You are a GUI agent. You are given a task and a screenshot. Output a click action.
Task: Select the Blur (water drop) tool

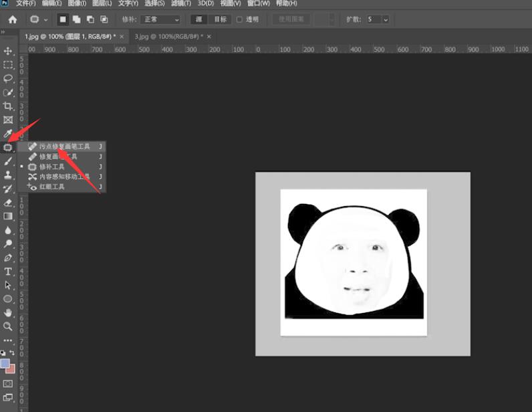8,230
